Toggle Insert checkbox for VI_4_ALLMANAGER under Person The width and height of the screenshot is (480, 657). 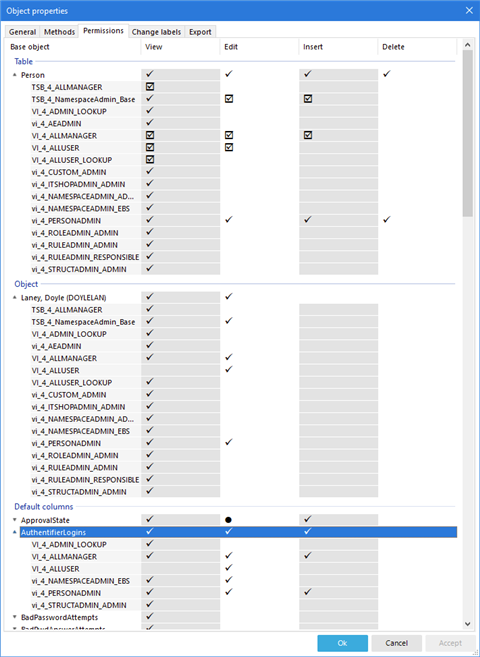click(x=308, y=135)
